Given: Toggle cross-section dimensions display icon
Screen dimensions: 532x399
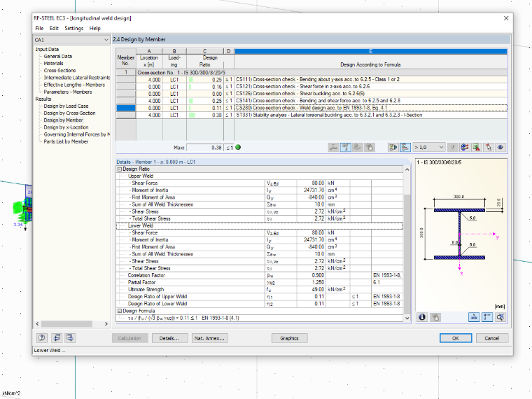Looking at the screenshot, I should tap(474, 317).
